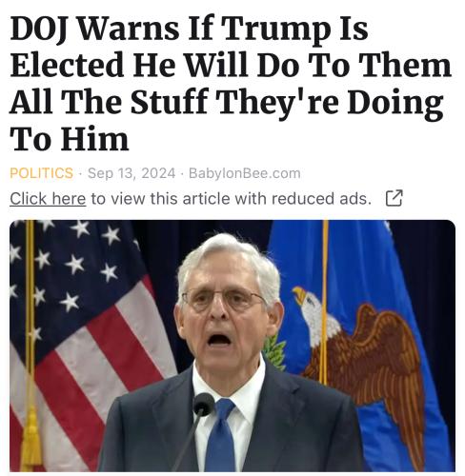Click the words "To Him" in headline

coord(70,139)
